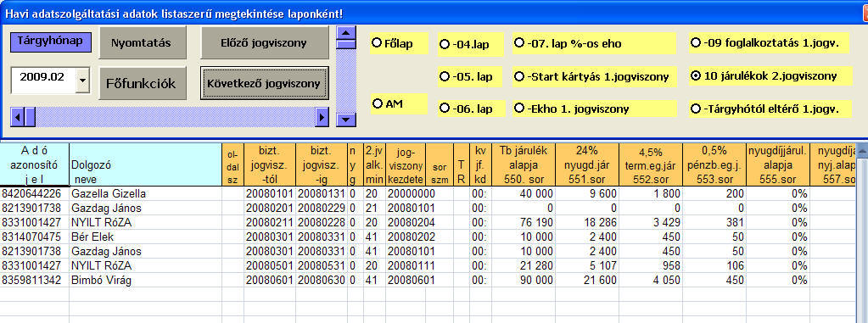Click the 0,5% pénzb.eg.j. header
Image resolution: width=868 pixels, height=323 pixels.
coord(714,164)
